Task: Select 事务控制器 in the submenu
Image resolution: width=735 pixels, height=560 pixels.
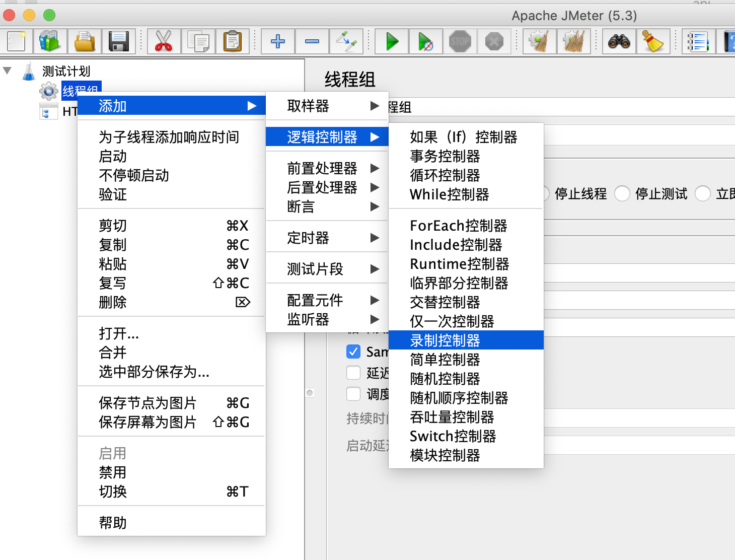Action: [466, 156]
